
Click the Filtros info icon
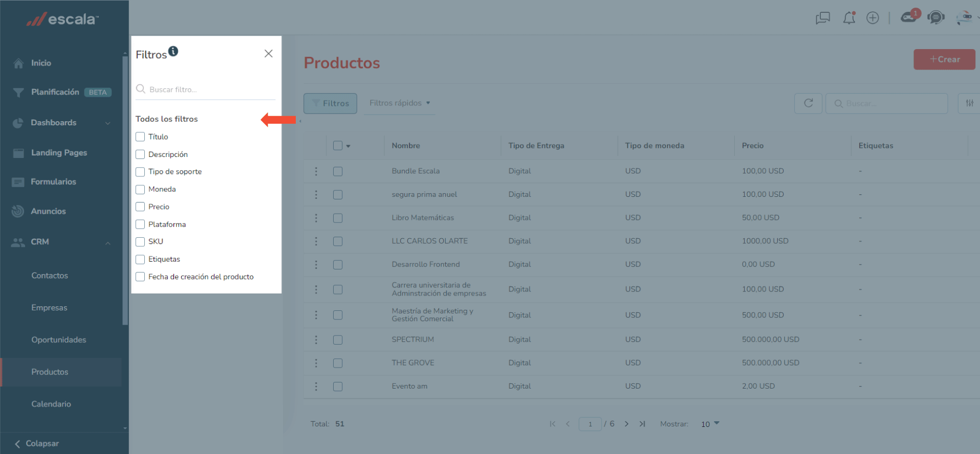coord(173,51)
